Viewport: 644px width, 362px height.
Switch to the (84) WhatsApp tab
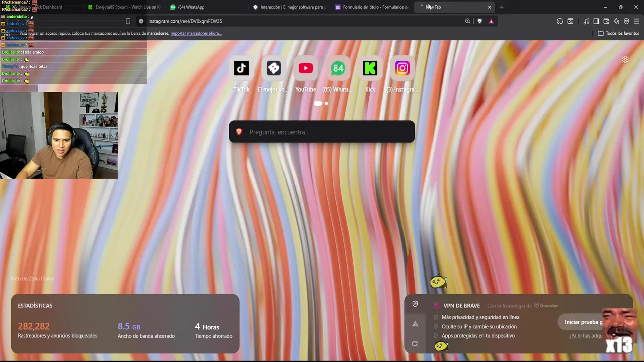pos(206,7)
